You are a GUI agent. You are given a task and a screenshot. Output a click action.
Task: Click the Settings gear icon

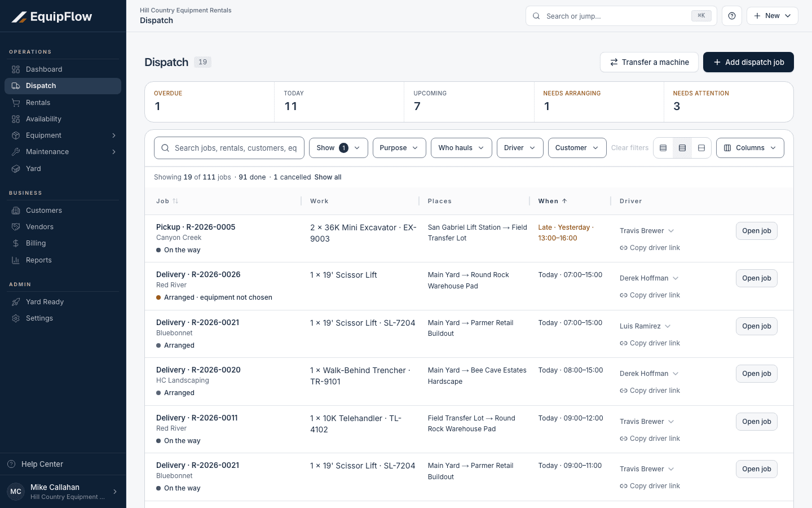click(x=16, y=318)
